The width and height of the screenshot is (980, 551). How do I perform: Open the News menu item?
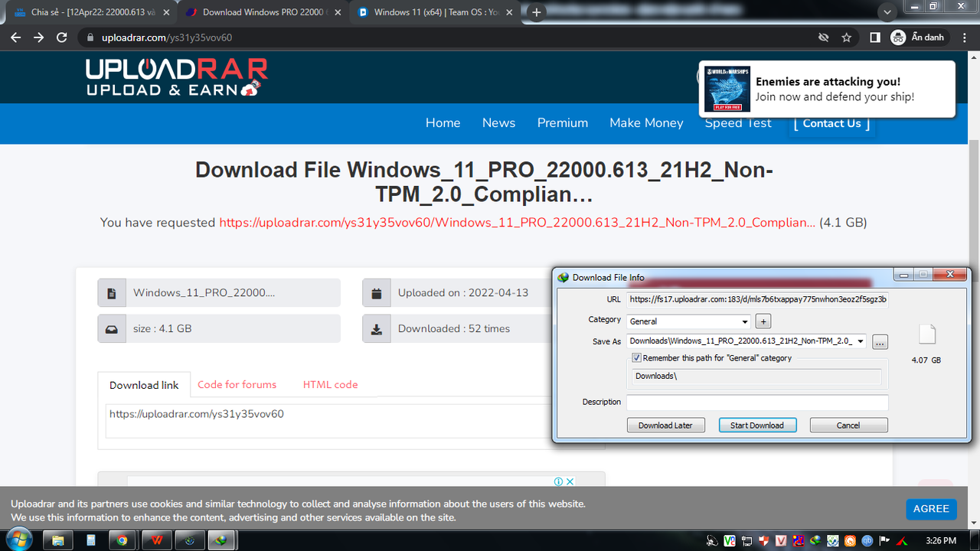pos(498,122)
